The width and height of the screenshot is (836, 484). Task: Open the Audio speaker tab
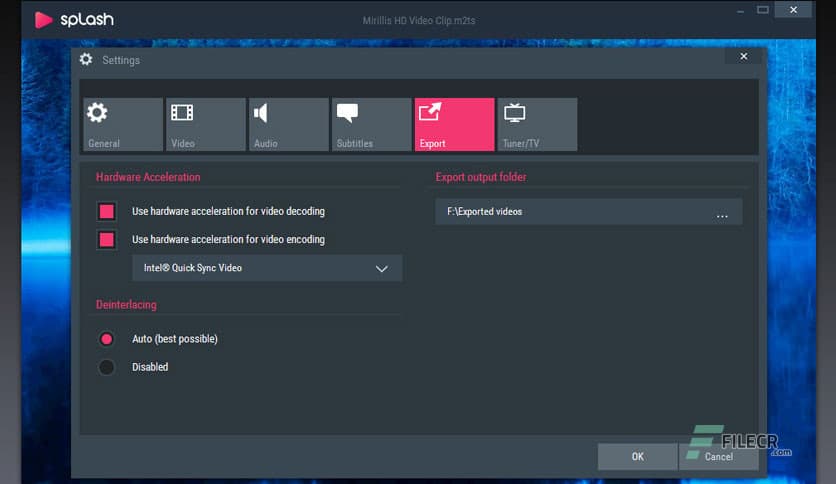[288, 124]
